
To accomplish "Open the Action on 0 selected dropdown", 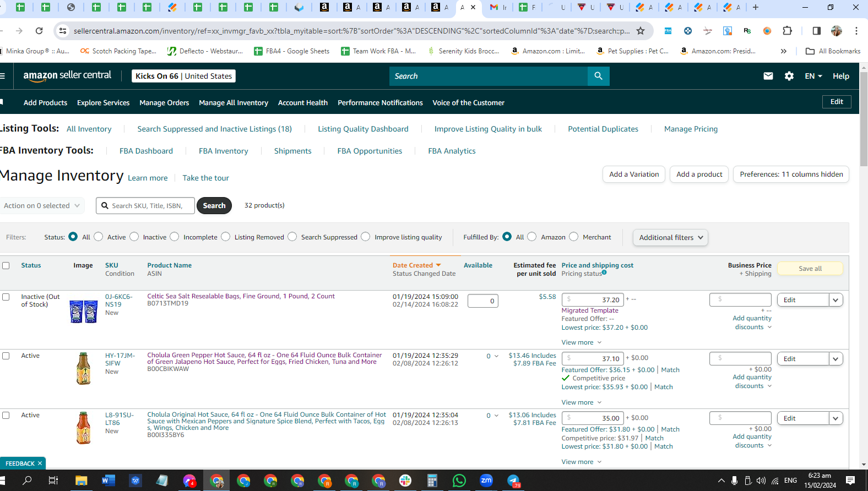I will point(42,205).
